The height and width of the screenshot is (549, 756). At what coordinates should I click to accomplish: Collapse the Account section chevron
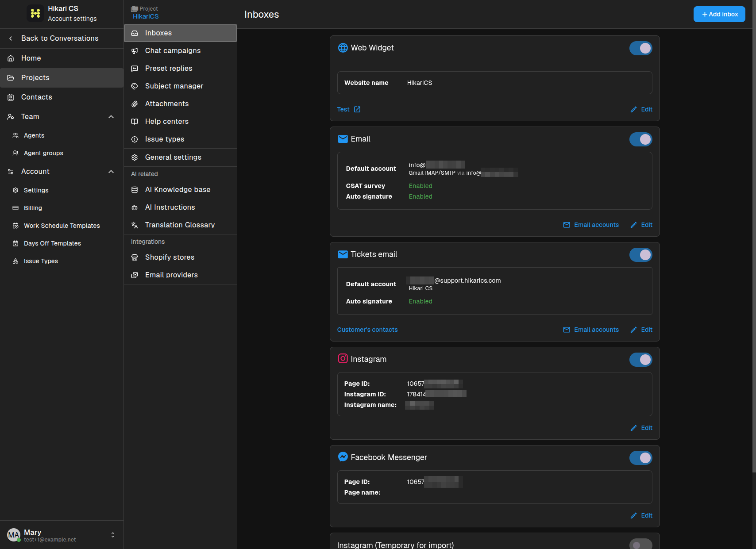pos(111,172)
